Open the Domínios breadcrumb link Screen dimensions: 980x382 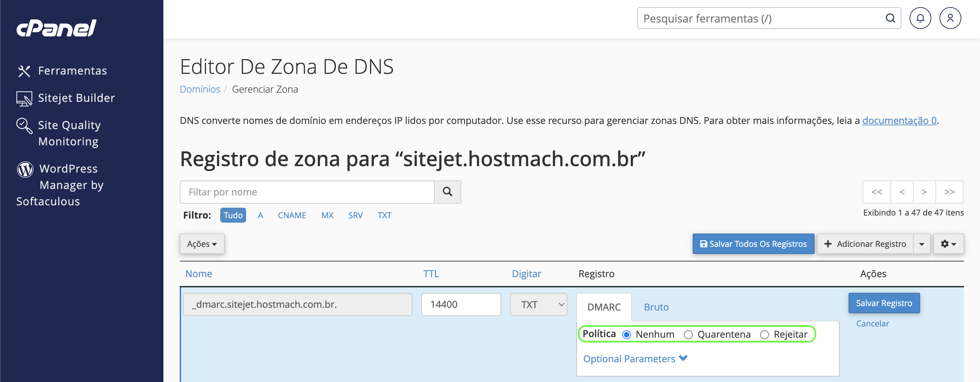[x=200, y=89]
